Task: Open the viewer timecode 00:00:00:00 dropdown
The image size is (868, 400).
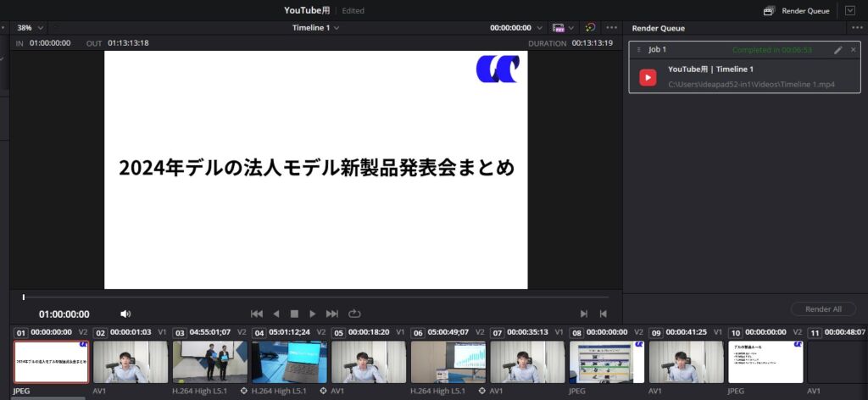Action: 516,28
